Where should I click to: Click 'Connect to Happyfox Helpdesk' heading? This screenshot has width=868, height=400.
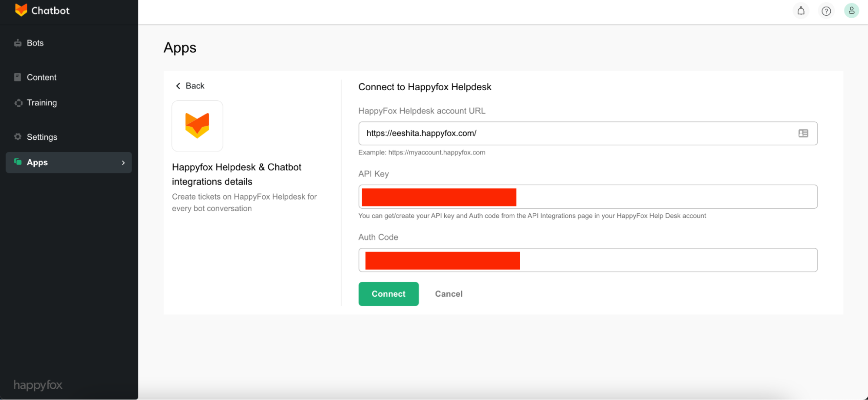(425, 87)
